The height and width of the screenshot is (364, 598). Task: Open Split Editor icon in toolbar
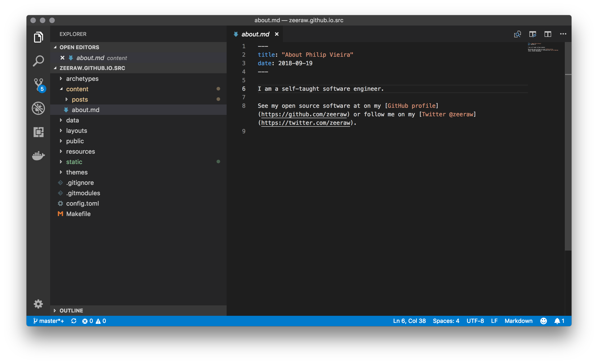547,34
